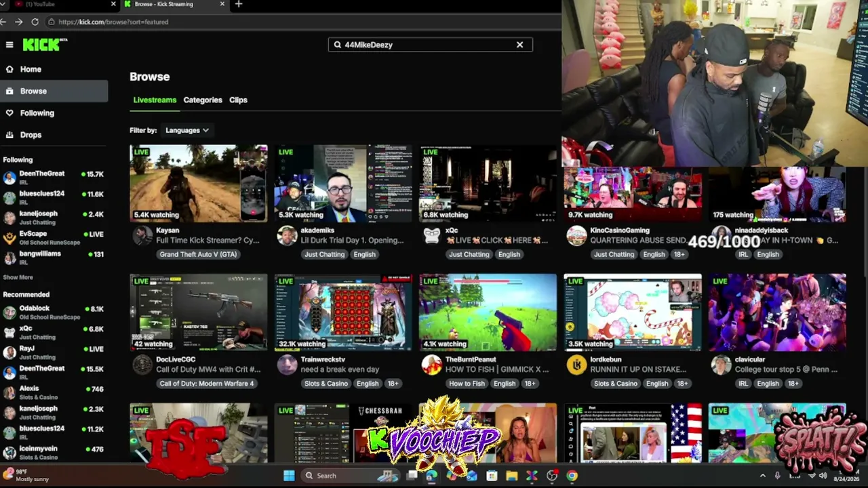The width and height of the screenshot is (868, 488).
Task: Open the 'need a break even day' stream title
Action: [340, 369]
